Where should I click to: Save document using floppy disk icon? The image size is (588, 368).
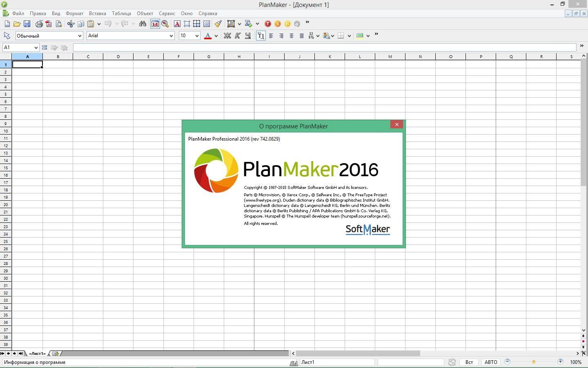coord(27,24)
